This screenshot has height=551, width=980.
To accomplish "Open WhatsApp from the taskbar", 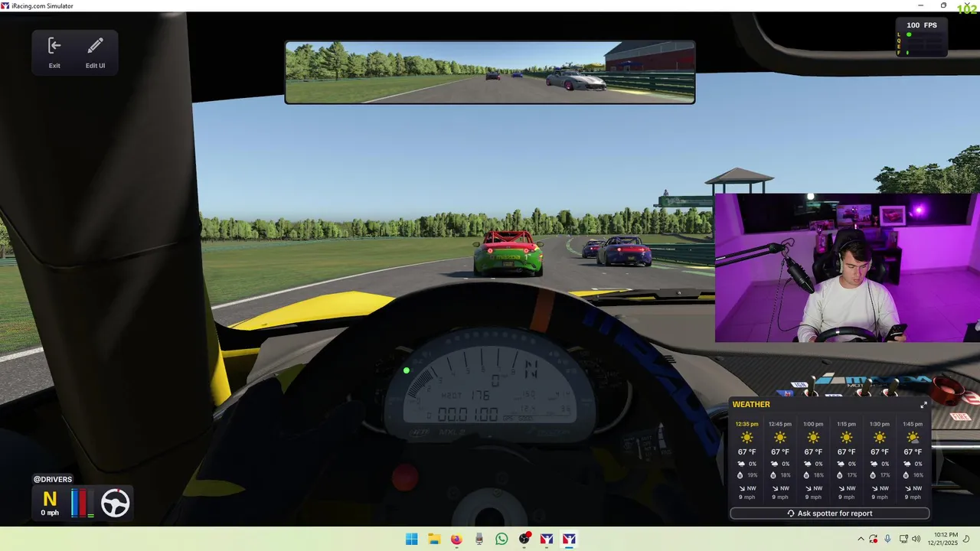I will 501,539.
